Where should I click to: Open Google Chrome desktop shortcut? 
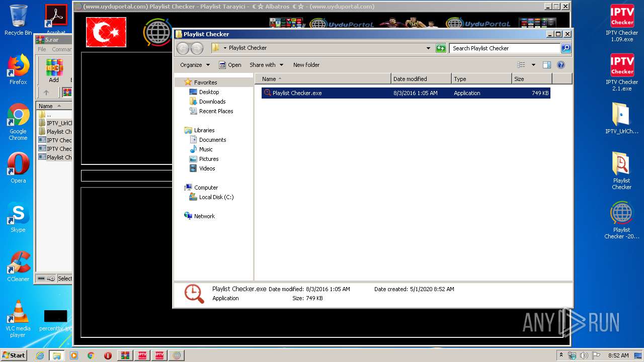(x=18, y=122)
